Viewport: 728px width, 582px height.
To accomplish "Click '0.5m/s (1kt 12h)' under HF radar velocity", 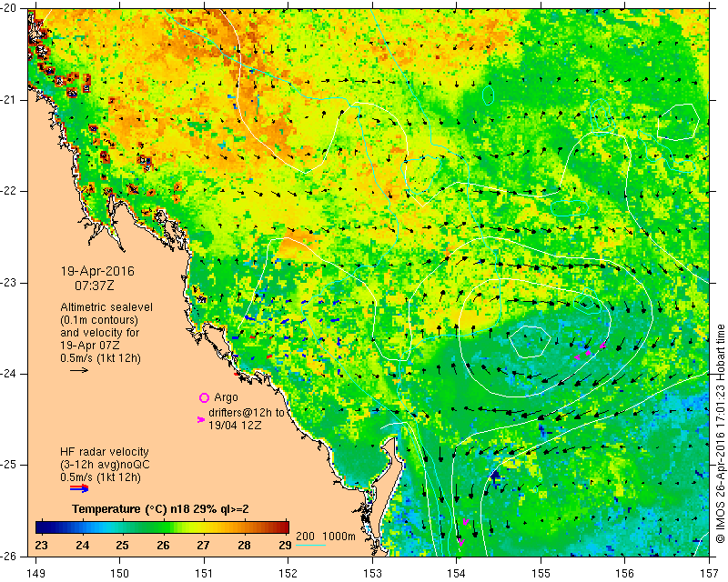I will [x=100, y=477].
